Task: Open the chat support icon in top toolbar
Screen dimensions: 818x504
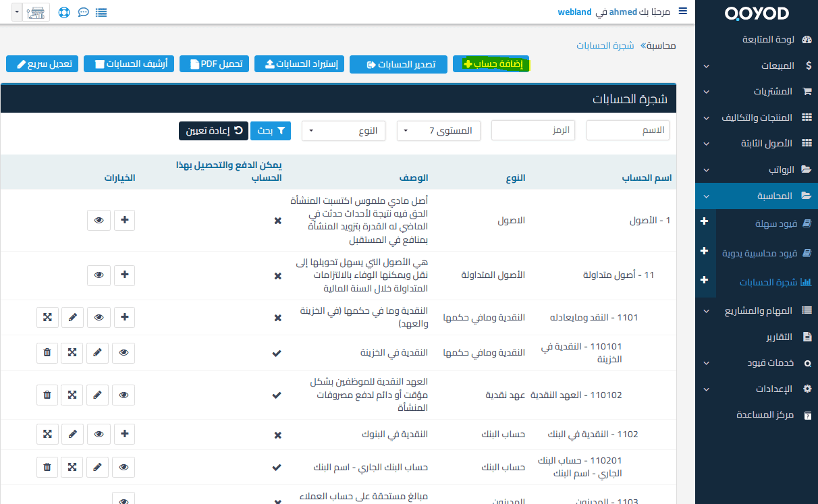Action: [83, 11]
